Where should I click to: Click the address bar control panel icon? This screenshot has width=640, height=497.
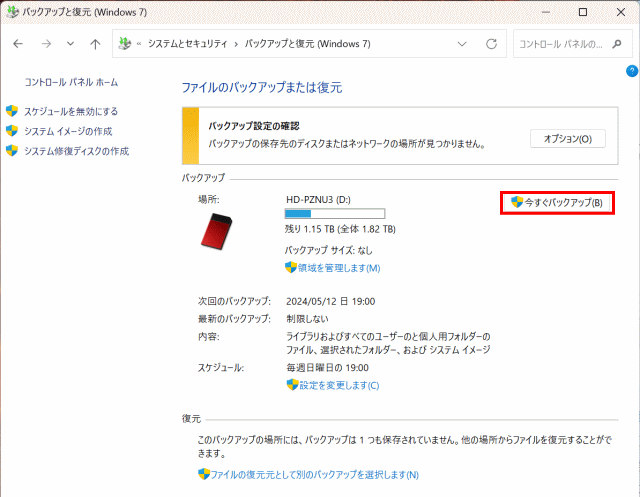point(124,43)
